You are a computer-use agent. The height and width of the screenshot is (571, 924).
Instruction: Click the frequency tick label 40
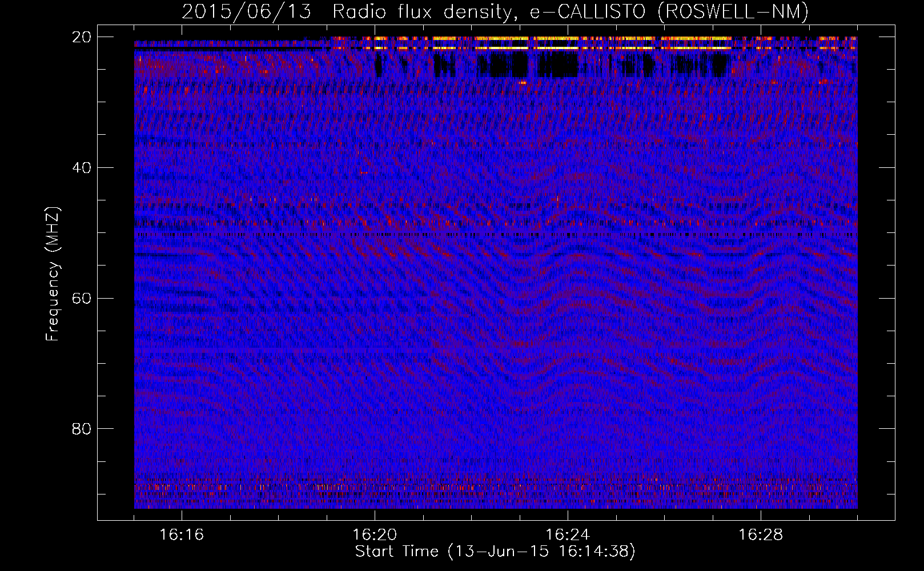82,168
